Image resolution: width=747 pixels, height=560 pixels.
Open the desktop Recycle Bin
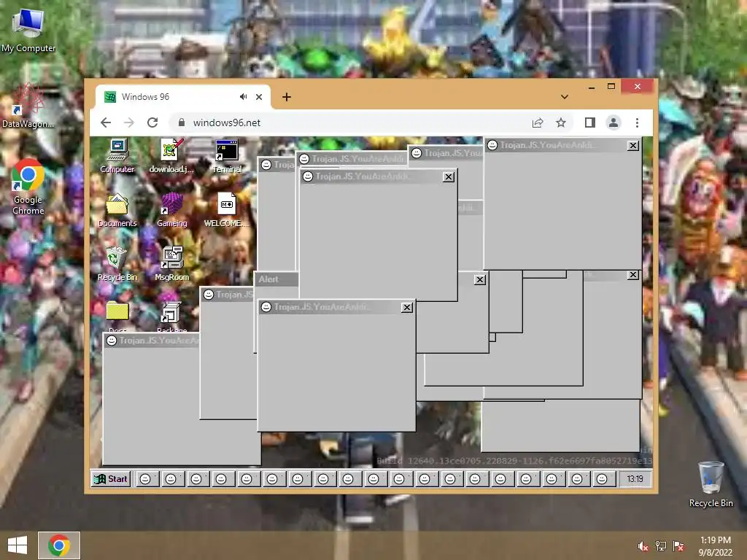click(x=711, y=484)
